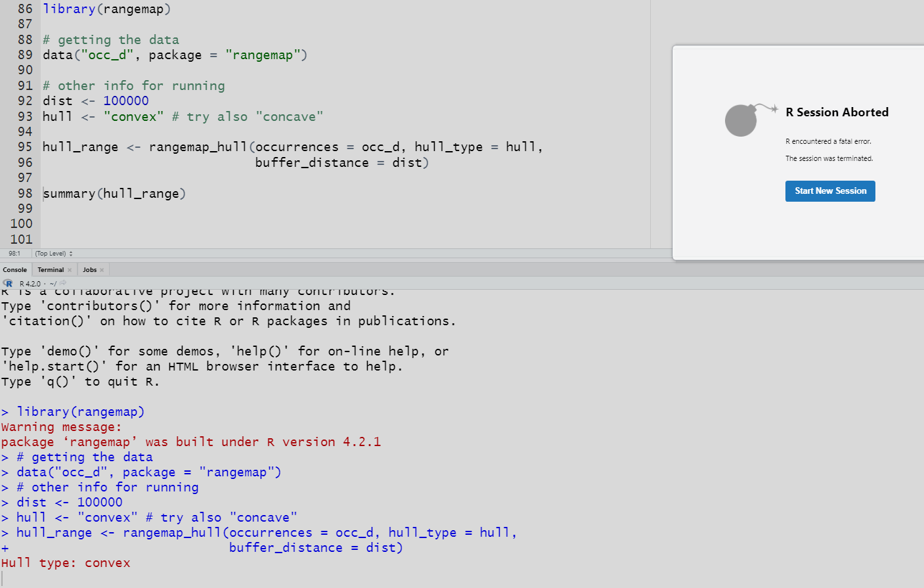Click 'buffer_distance = dist)' line in editor
924x588 pixels.
(341, 163)
